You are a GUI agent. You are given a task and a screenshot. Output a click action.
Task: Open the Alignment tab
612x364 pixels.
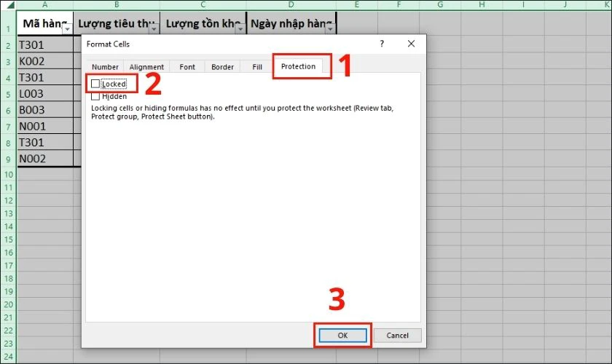click(x=146, y=67)
